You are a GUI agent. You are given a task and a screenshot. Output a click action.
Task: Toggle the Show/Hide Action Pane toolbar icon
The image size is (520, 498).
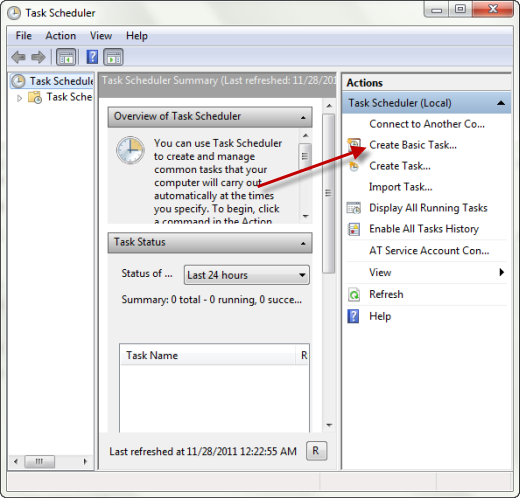pos(113,57)
